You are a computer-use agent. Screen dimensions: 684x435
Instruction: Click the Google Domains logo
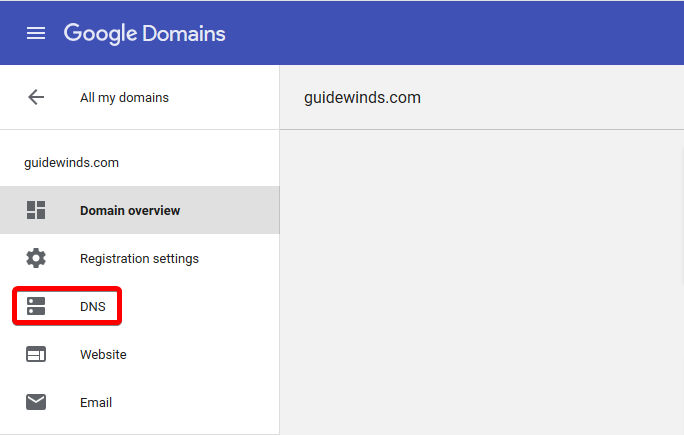144,34
